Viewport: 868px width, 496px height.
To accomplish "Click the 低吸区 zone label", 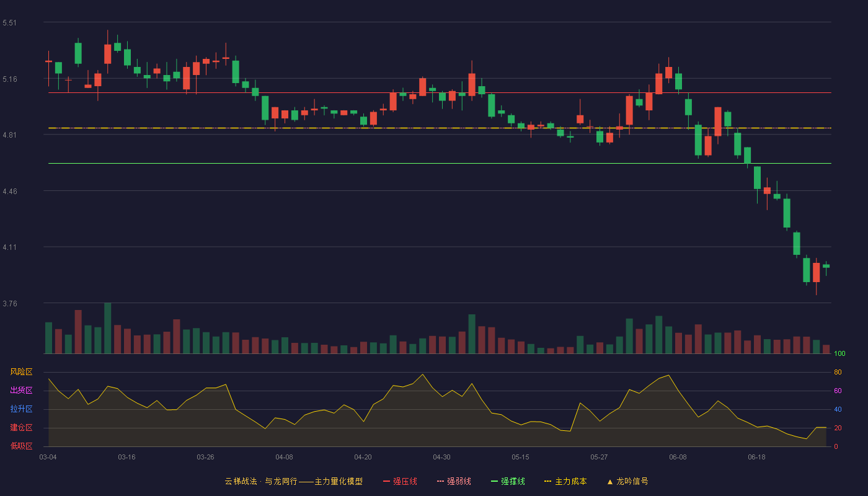I will coord(21,446).
